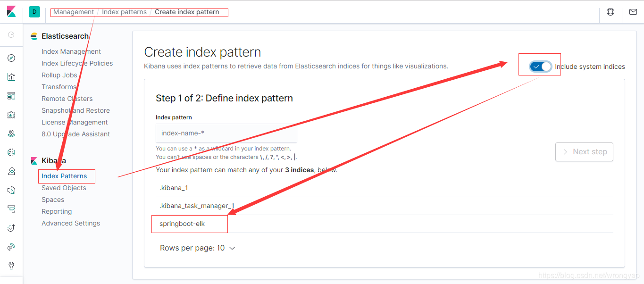The image size is (644, 284).
Task: Go to Discover compass icon
Action: pos(11,58)
